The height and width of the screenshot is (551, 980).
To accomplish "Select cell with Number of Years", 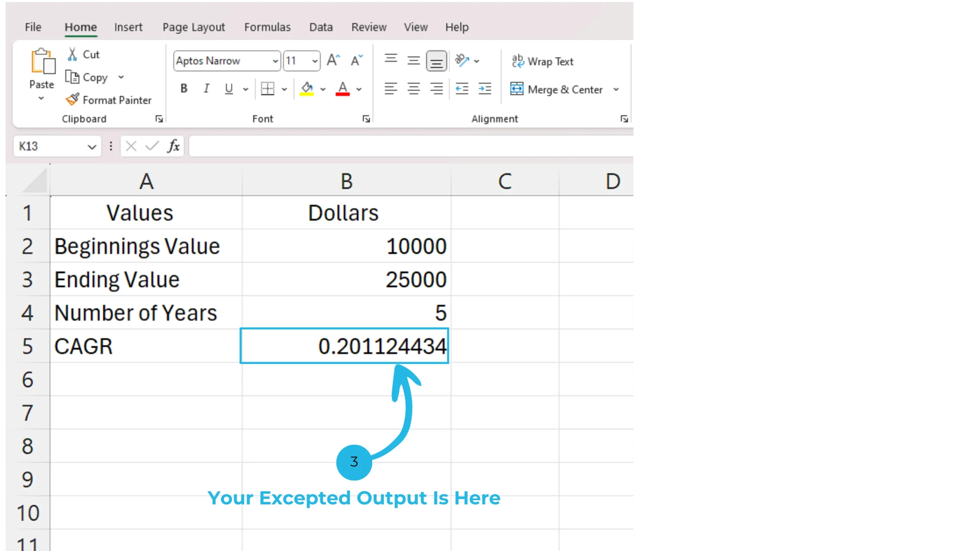I will [x=146, y=313].
